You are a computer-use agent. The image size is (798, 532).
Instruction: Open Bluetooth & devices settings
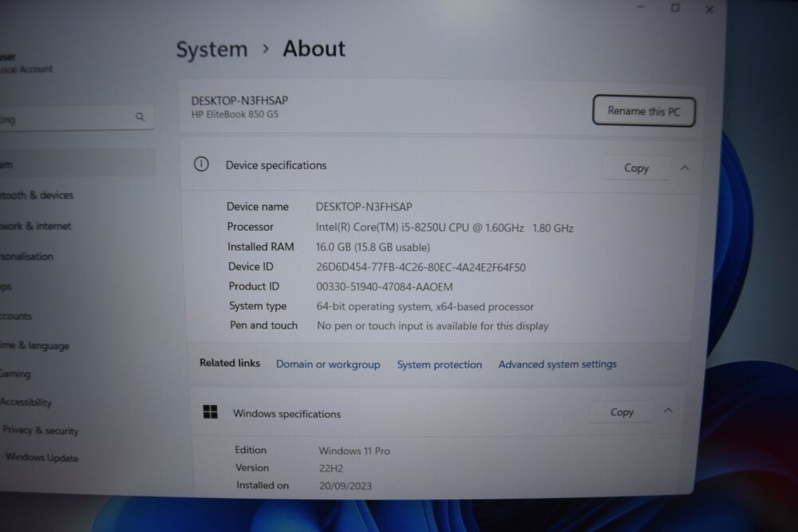(x=37, y=195)
